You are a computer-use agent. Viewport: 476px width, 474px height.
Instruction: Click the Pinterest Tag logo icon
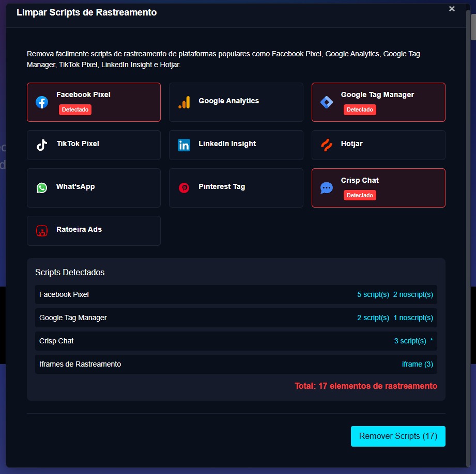(184, 188)
